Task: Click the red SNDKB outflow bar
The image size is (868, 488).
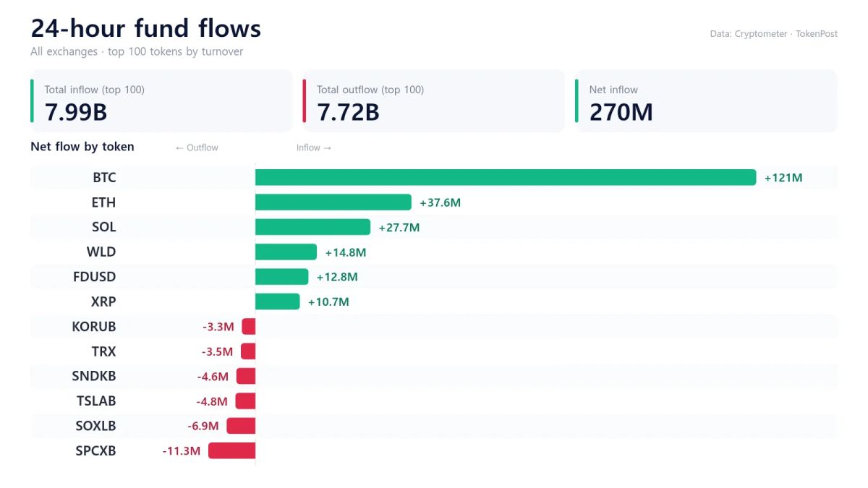Action: click(x=246, y=376)
